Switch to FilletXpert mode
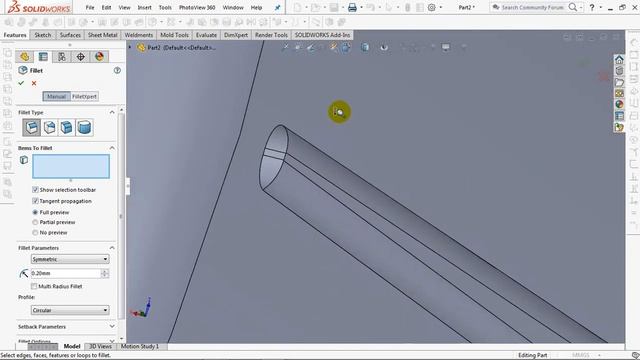This screenshot has height=360, width=640. [x=84, y=97]
